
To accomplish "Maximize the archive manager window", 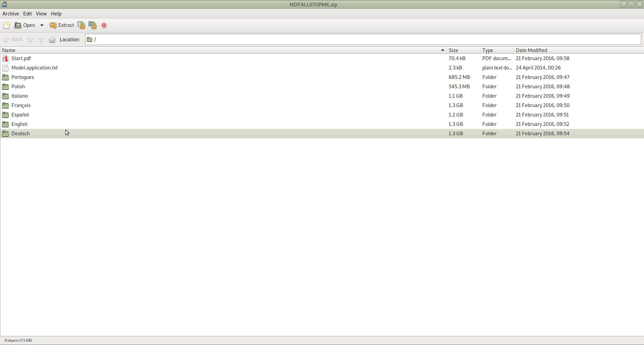I will pyautogui.click(x=632, y=4).
